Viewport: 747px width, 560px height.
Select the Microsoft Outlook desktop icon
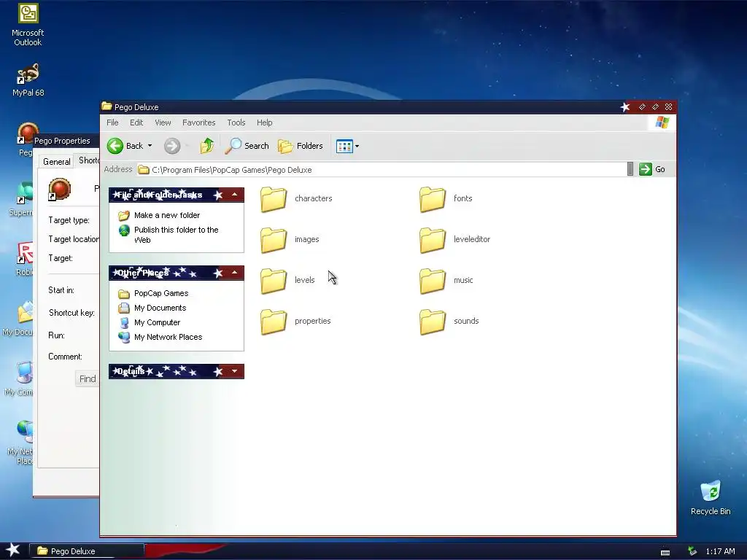click(28, 25)
